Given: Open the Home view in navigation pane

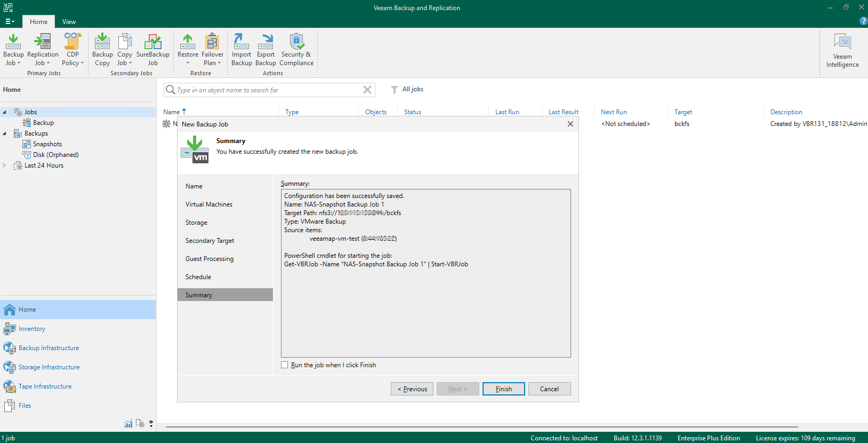Looking at the screenshot, I should 78,310.
